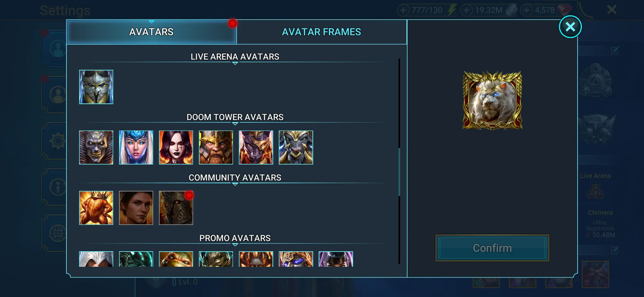Screen dimensions: 644x297
Task: Choose the dark panther with gold mask avatar
Action: (256, 148)
